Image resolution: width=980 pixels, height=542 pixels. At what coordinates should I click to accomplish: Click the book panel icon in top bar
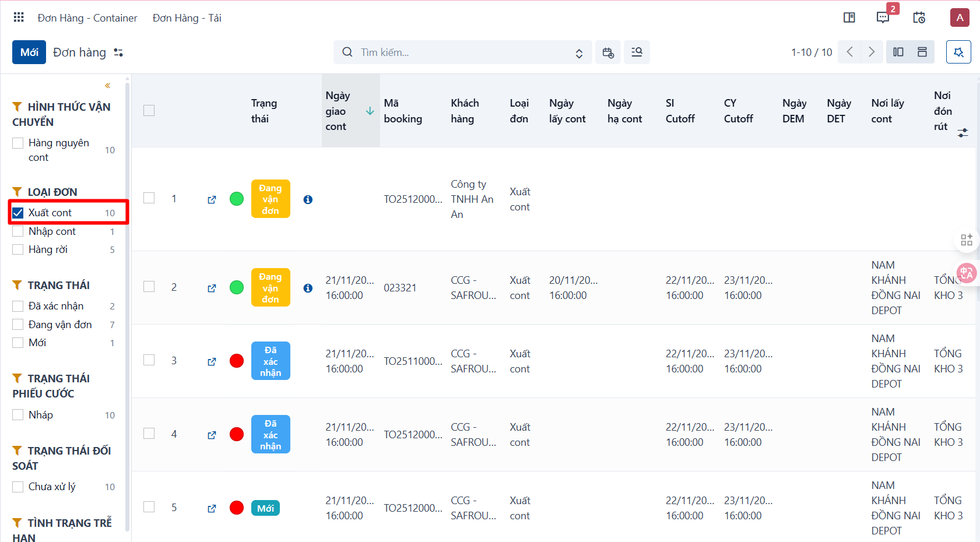click(849, 17)
